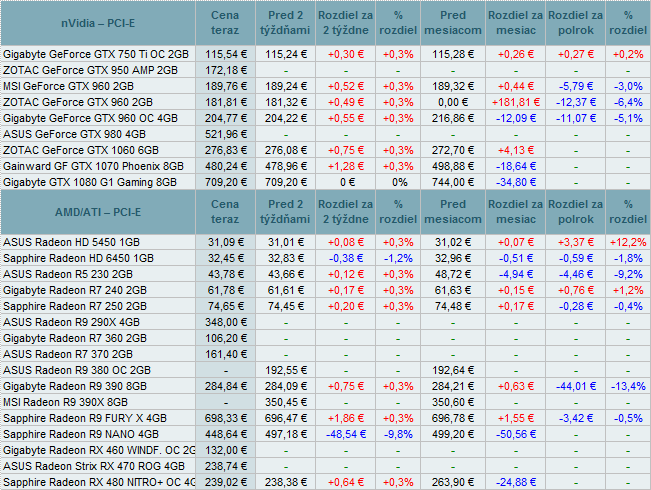The height and width of the screenshot is (490, 651).
Task: Click the 709,20 € current price
Action: pos(226,182)
